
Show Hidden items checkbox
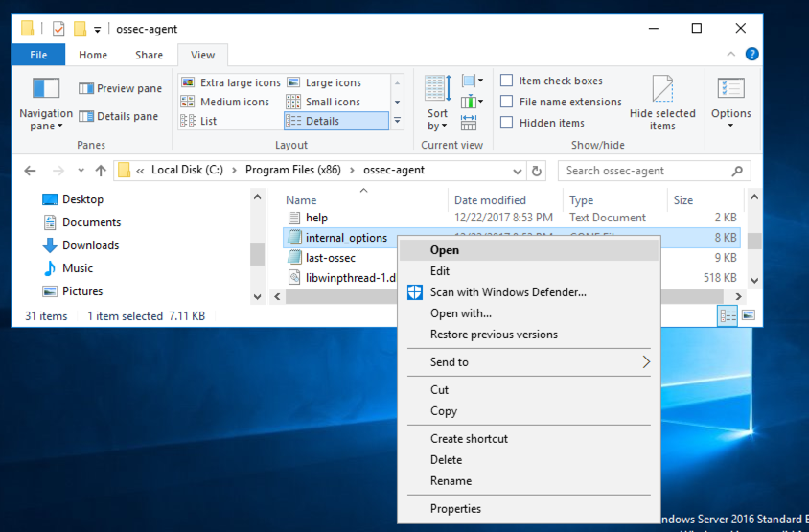[507, 123]
